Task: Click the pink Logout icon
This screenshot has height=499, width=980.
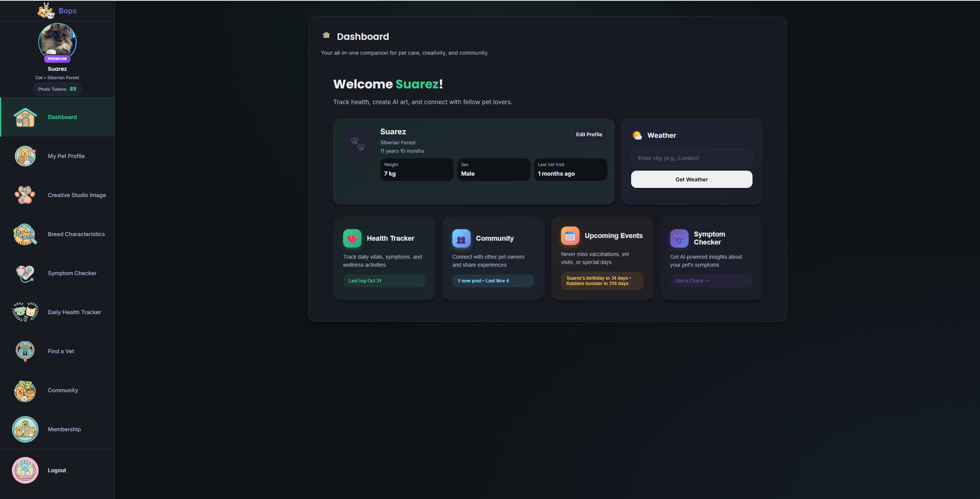Action: (x=25, y=470)
